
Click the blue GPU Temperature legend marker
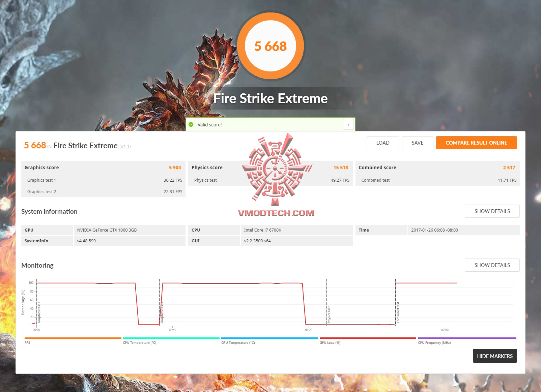(x=269, y=338)
